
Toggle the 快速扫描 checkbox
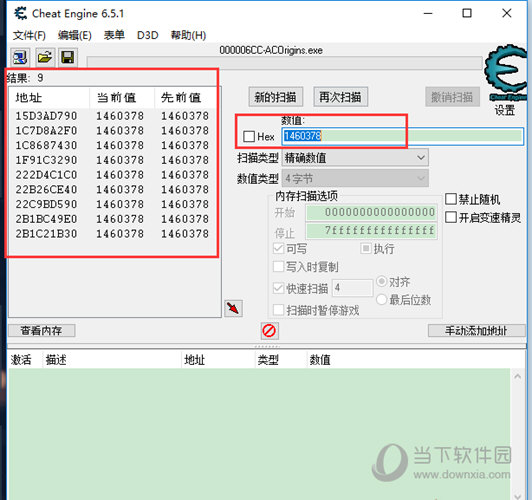click(278, 288)
